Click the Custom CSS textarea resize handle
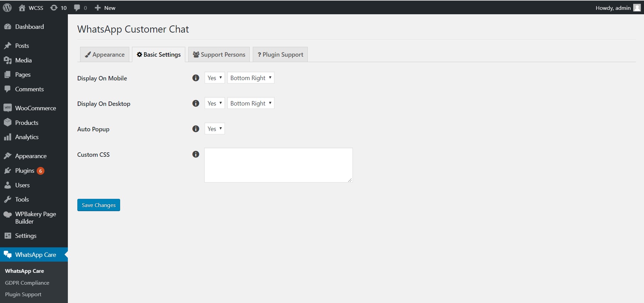Image resolution: width=644 pixels, height=303 pixels. tap(350, 180)
